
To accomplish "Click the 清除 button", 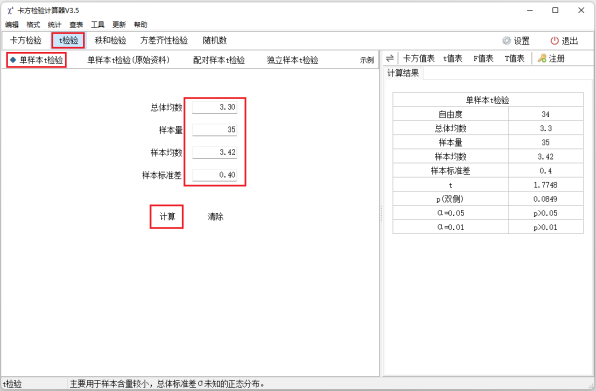I will click(x=216, y=217).
